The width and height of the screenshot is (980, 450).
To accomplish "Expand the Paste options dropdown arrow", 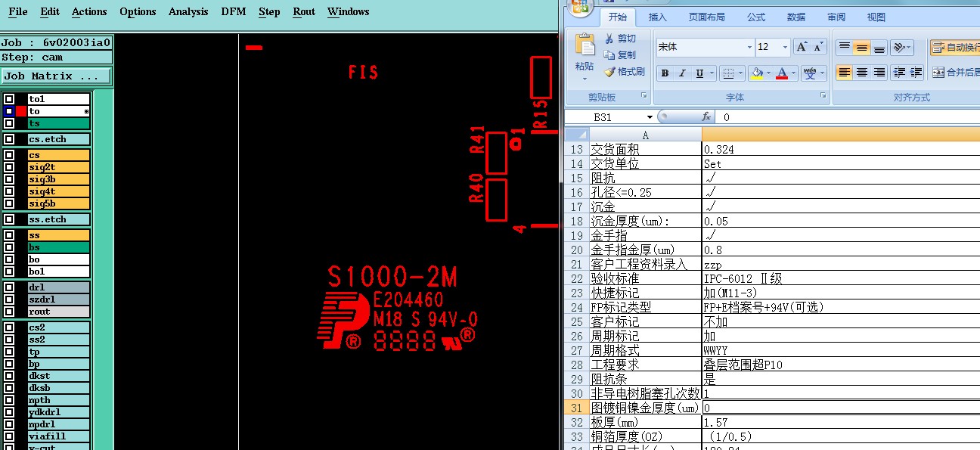I will pyautogui.click(x=585, y=78).
